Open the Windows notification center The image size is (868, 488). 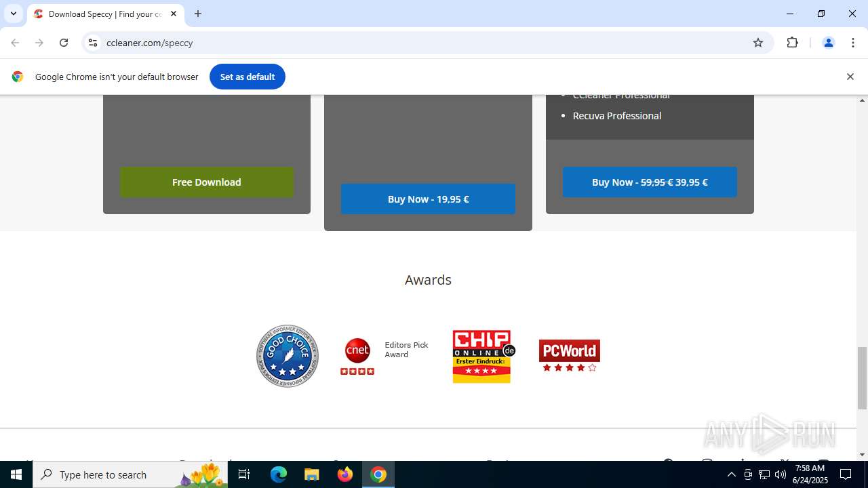846,474
